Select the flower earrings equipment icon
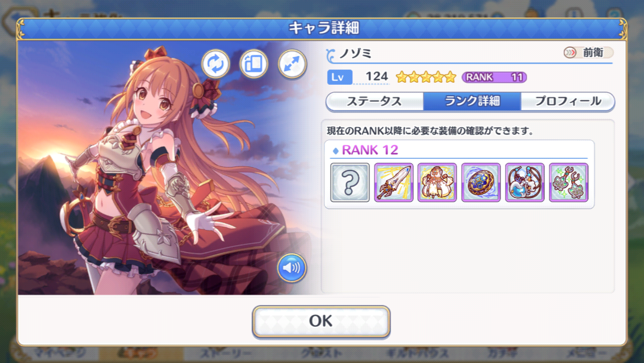Screen dimensions: 644x363 tap(568, 183)
